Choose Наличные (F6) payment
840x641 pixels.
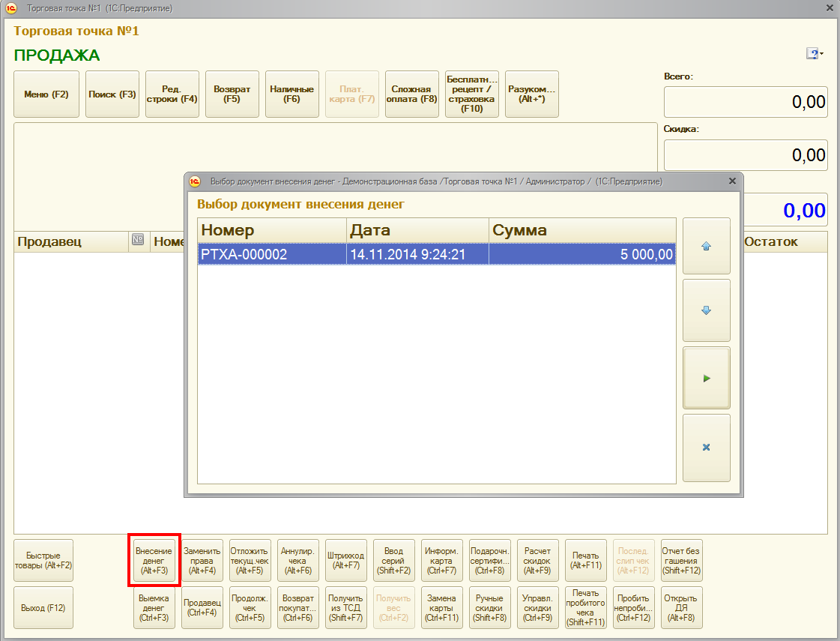(292, 94)
